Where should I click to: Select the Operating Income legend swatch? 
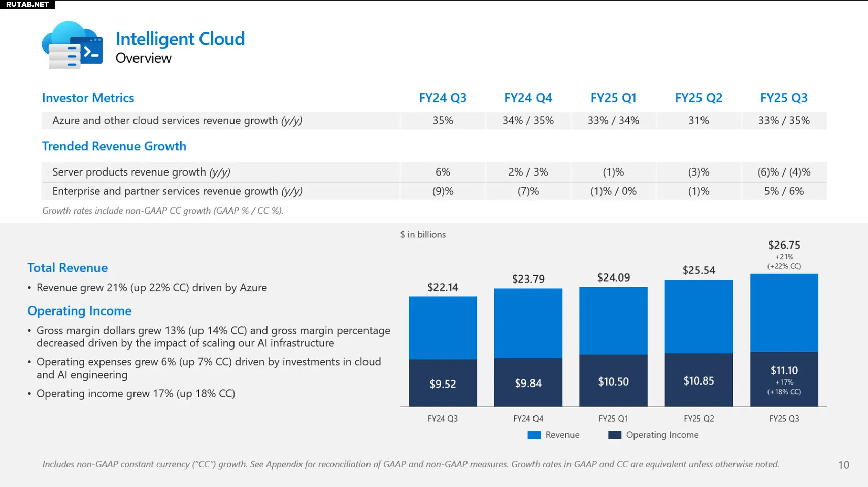pos(615,435)
